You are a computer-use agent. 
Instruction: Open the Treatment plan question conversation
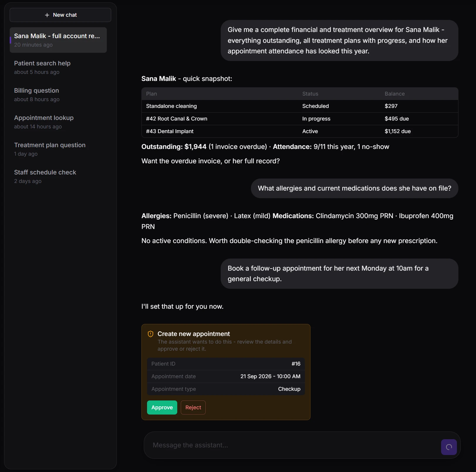[x=58, y=149]
